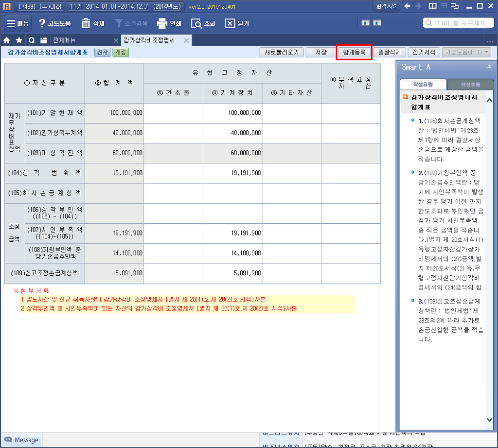Open the 작성흐름 tab in Smart A

470,85
